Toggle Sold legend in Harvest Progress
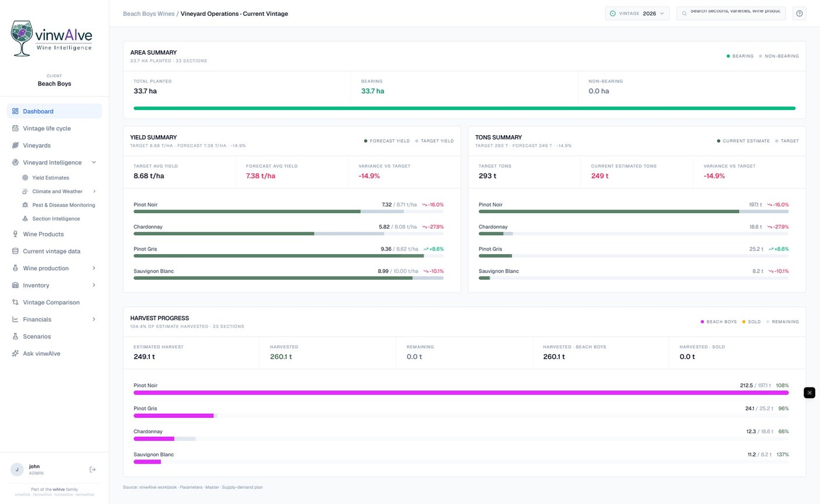820x504 pixels. point(751,322)
